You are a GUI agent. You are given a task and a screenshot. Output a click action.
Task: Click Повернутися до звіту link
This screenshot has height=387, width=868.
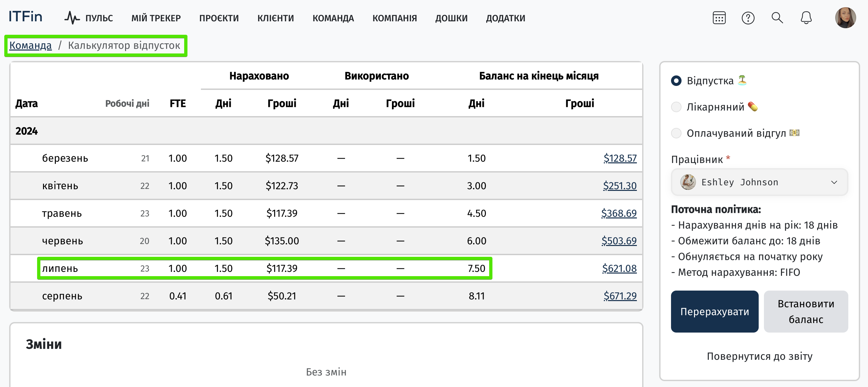[760, 356]
